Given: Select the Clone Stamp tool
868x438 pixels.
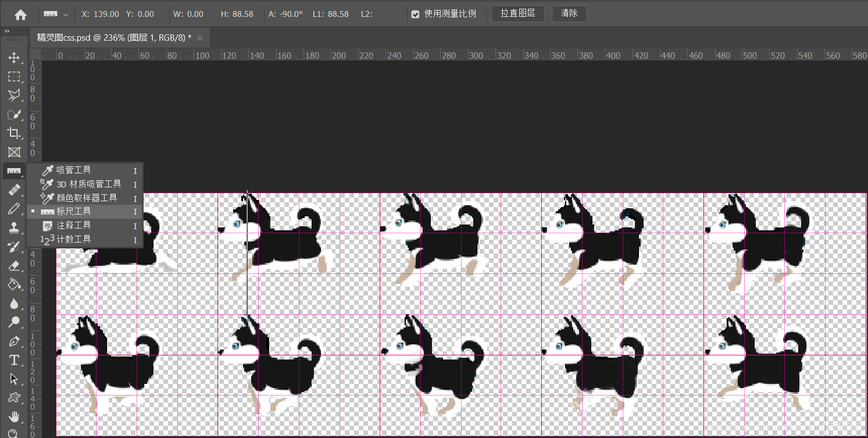Looking at the screenshot, I should click(x=14, y=228).
